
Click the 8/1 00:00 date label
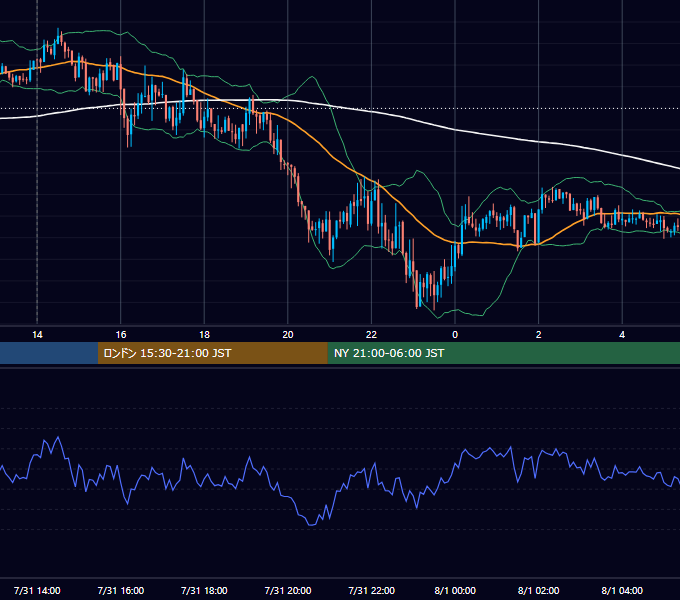[x=455, y=590]
